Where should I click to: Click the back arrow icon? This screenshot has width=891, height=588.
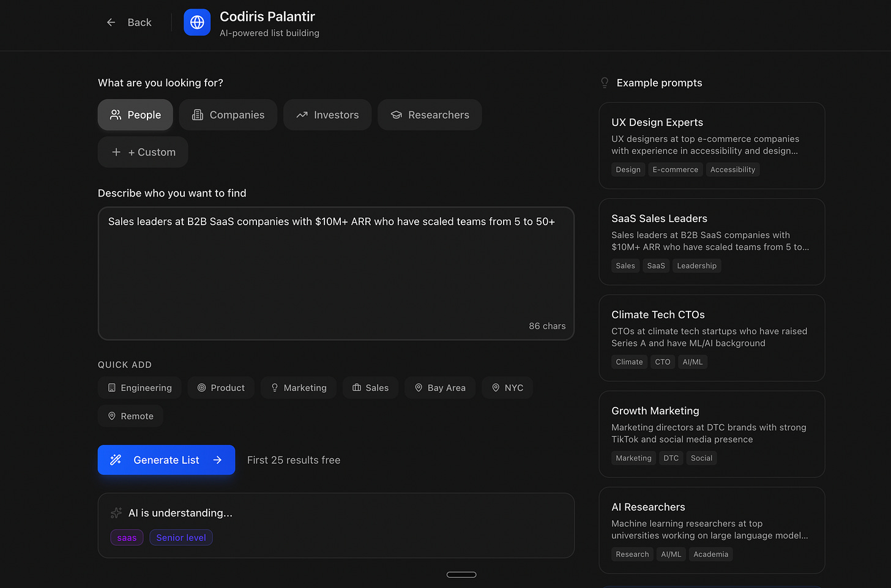coord(111,23)
